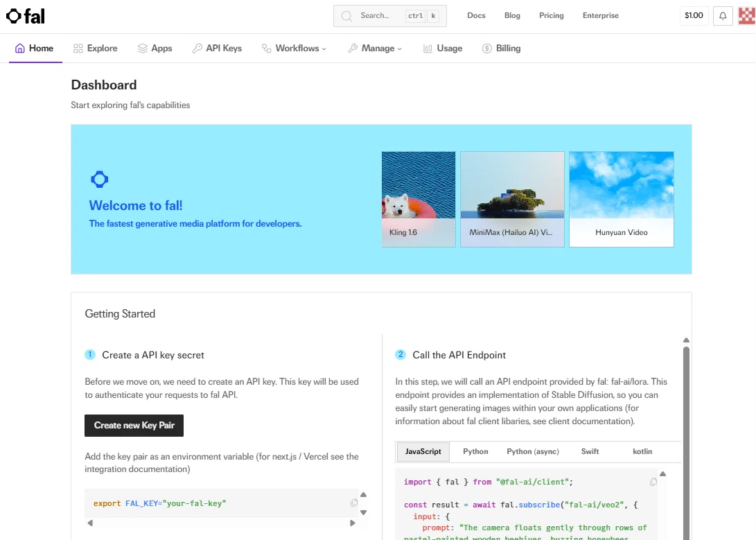Click FAL_KEY snippet scroll-left arrow
The image size is (756, 540).
tap(90, 523)
